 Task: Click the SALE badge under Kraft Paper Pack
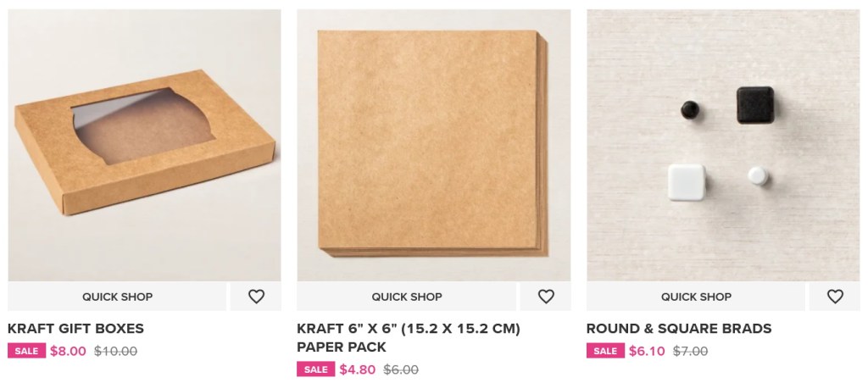point(316,369)
